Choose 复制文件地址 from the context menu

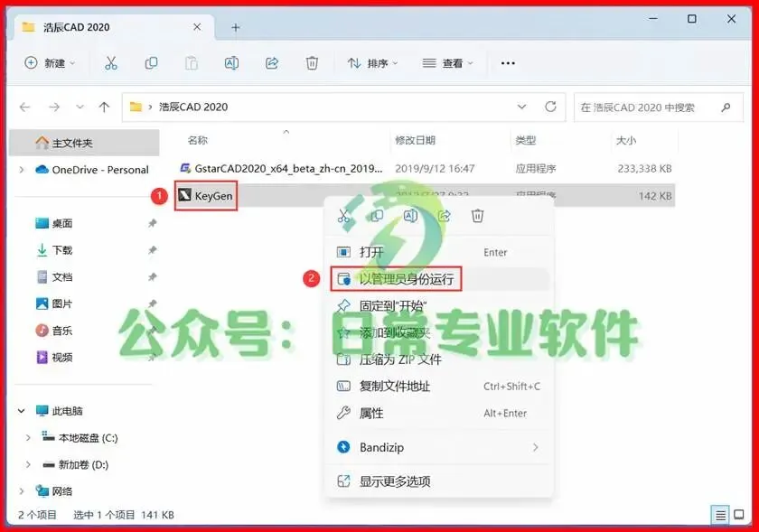[439, 387]
